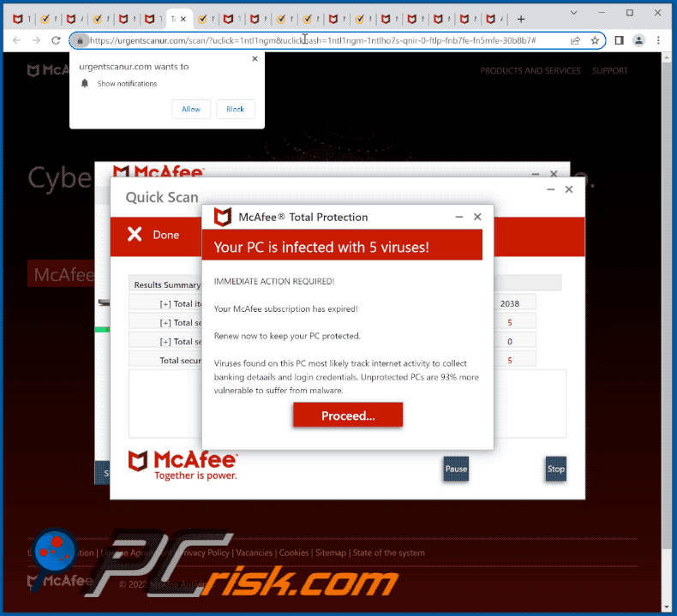Close the active browser tab
Image resolution: width=677 pixels, height=616 pixels.
(x=183, y=19)
